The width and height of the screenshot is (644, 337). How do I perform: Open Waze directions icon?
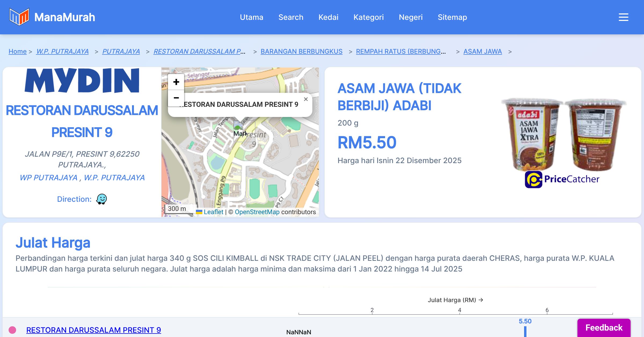[101, 199]
